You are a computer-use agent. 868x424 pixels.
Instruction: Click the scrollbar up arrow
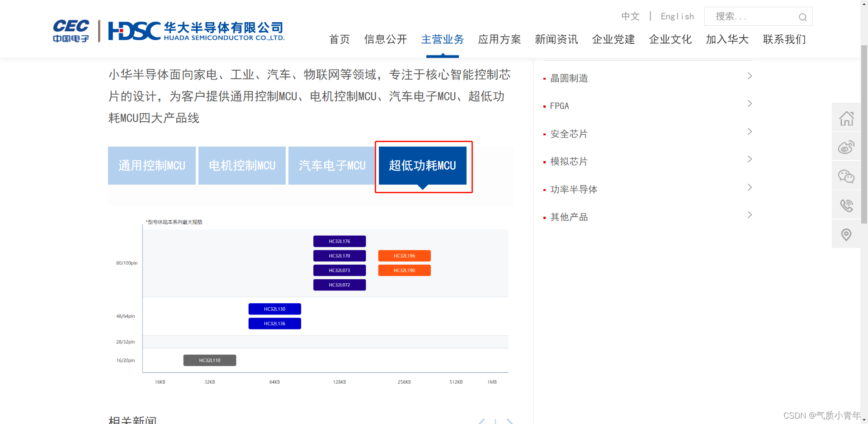tap(864, 4)
